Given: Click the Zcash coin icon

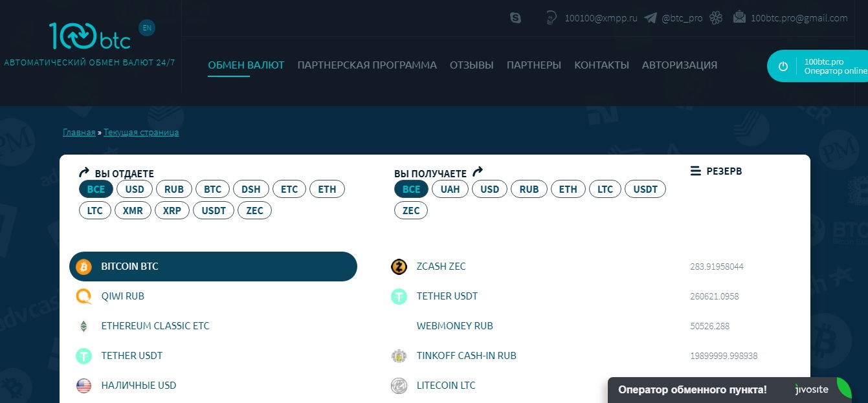Looking at the screenshot, I should [x=399, y=267].
